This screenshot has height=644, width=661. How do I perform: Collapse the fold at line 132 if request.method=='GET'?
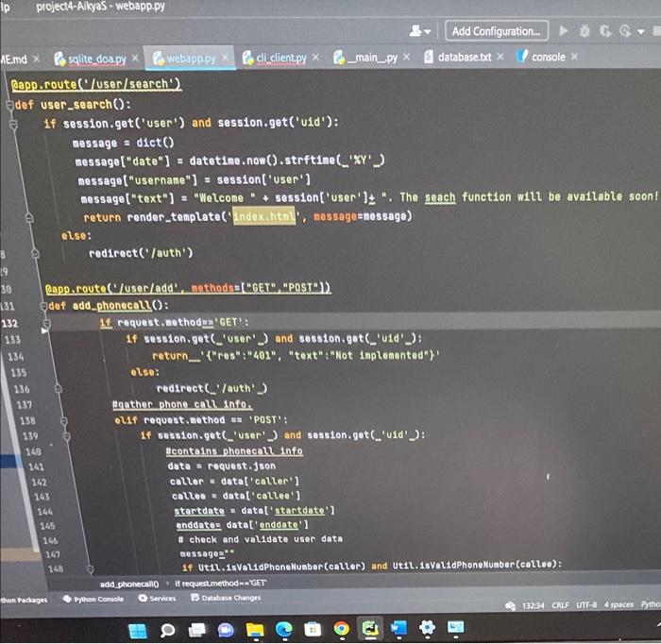pyautogui.click(x=46, y=323)
